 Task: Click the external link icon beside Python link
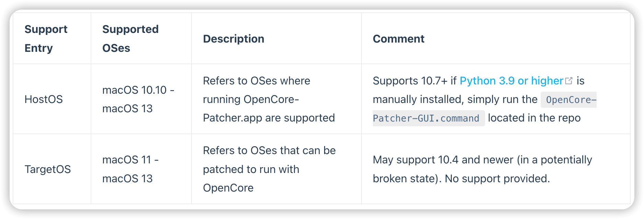pos(569,81)
